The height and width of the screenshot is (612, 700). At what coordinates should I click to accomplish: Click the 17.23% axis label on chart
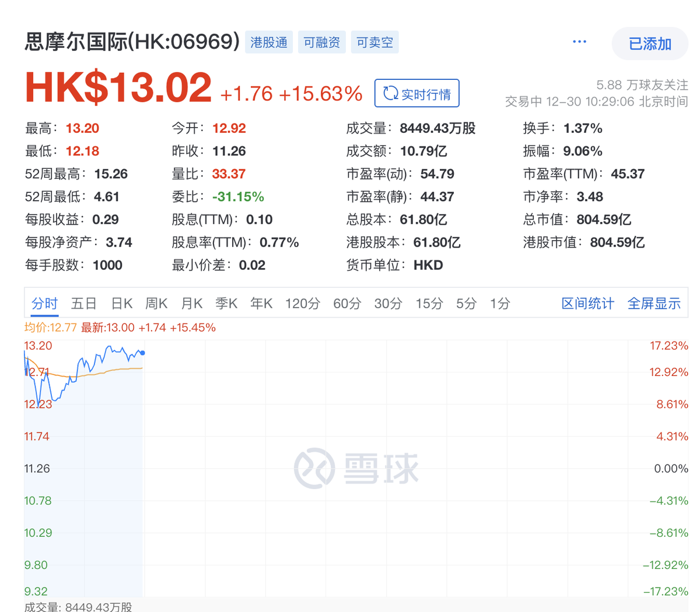669,346
